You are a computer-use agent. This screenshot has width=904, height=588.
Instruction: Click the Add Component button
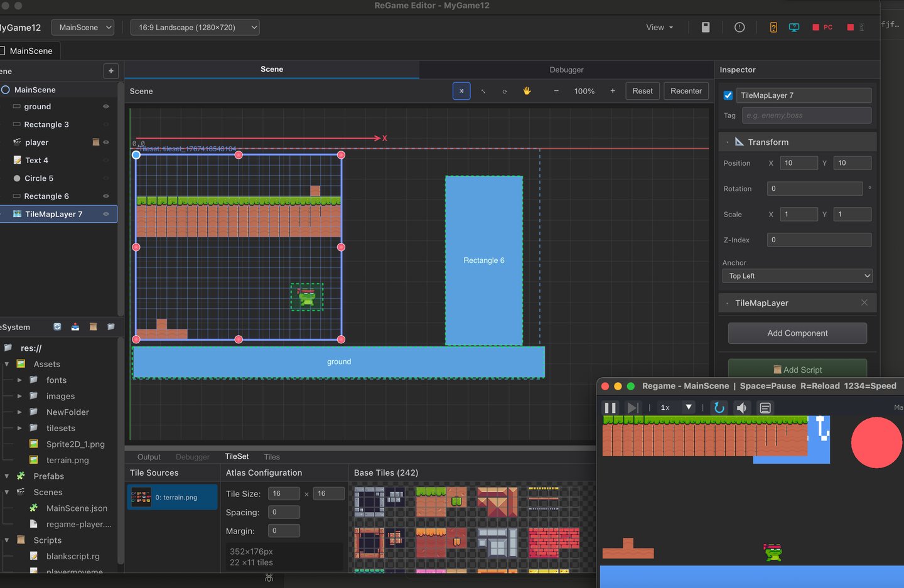797,333
